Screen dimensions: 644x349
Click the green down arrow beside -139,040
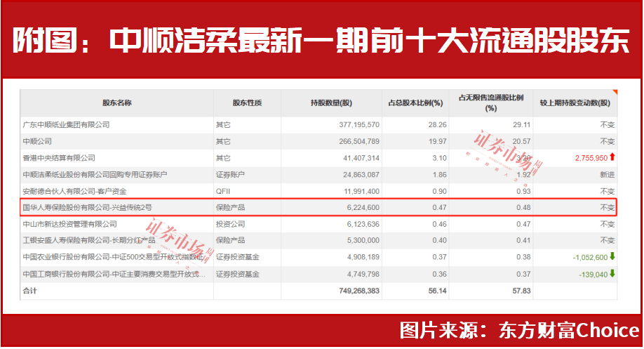[x=612, y=273]
